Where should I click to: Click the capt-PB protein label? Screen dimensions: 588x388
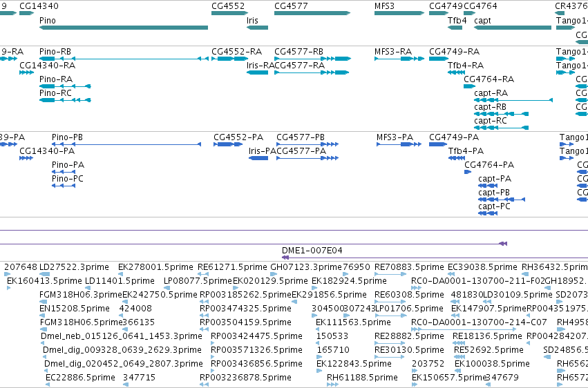pos(494,193)
